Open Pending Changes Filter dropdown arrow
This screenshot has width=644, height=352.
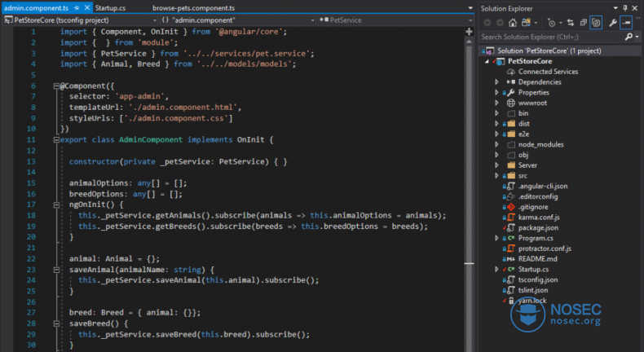pyautogui.click(x=561, y=24)
